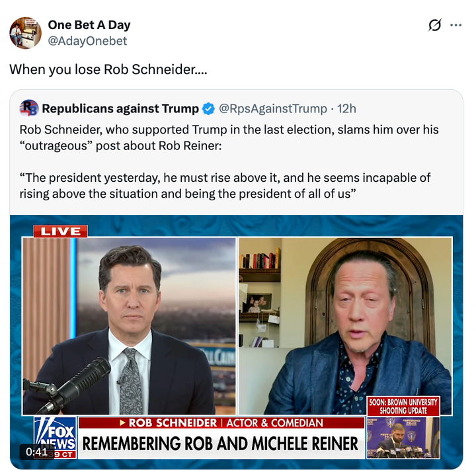Click the 0:41 video duration badge
Image resolution: width=476 pixels, height=476 pixels.
pyautogui.click(x=37, y=452)
